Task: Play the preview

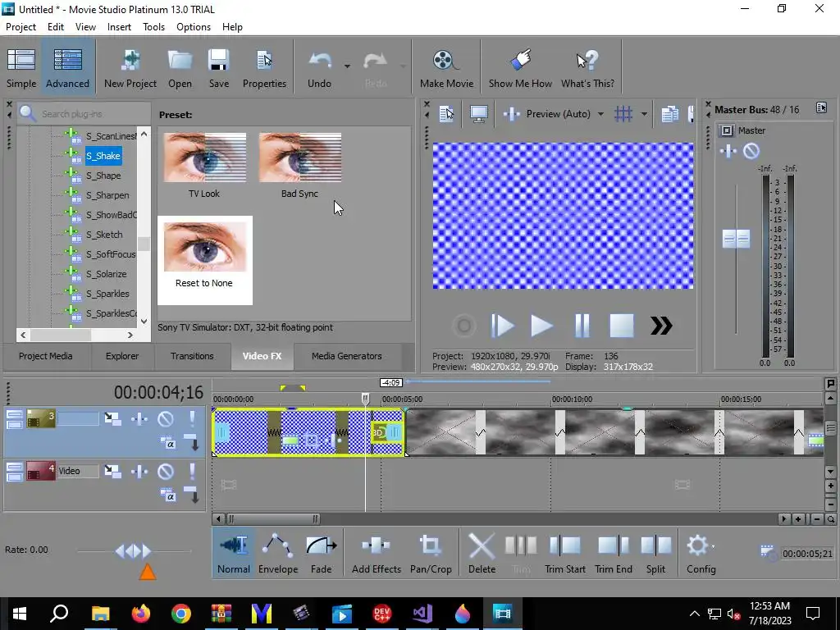Action: pyautogui.click(x=541, y=325)
